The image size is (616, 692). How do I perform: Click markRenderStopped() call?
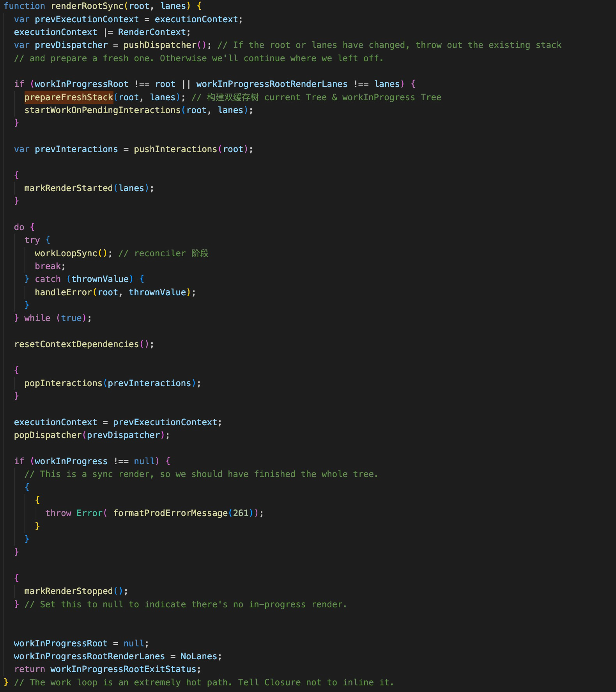[74, 591]
